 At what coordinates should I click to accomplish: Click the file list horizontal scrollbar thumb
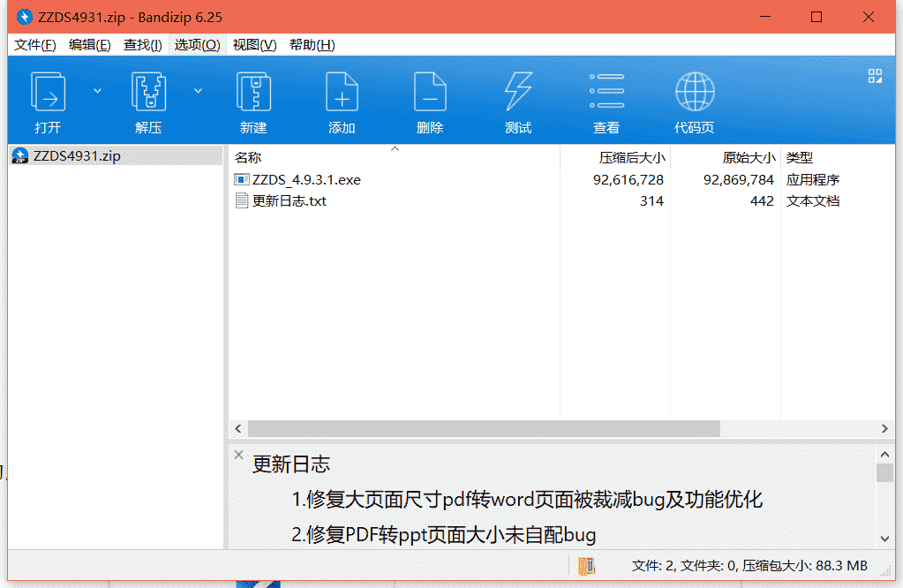point(484,428)
